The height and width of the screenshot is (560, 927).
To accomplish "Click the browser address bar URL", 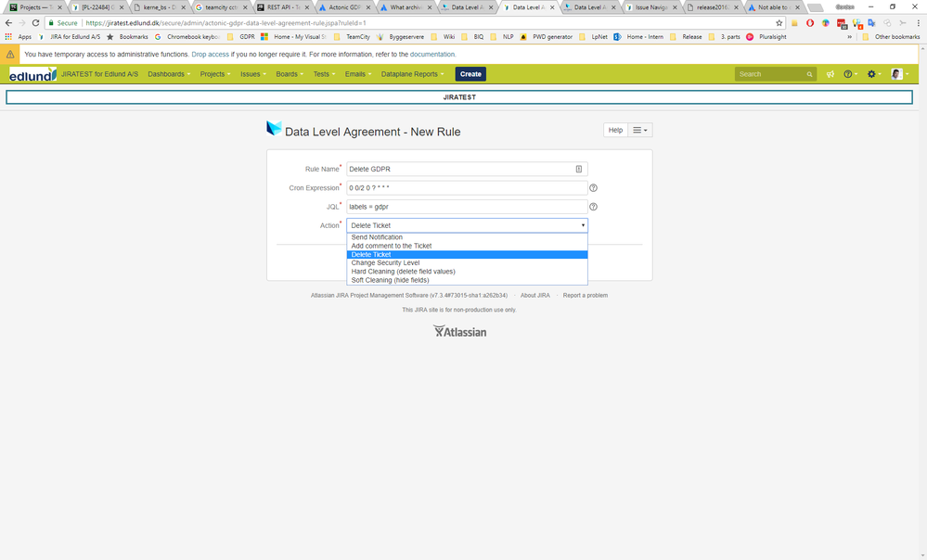I will (x=225, y=23).
